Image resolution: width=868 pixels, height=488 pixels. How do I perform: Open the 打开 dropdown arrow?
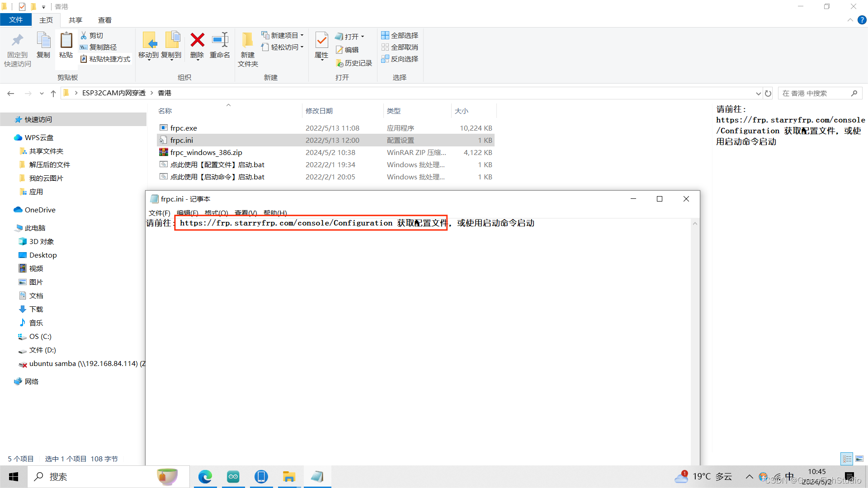362,37
